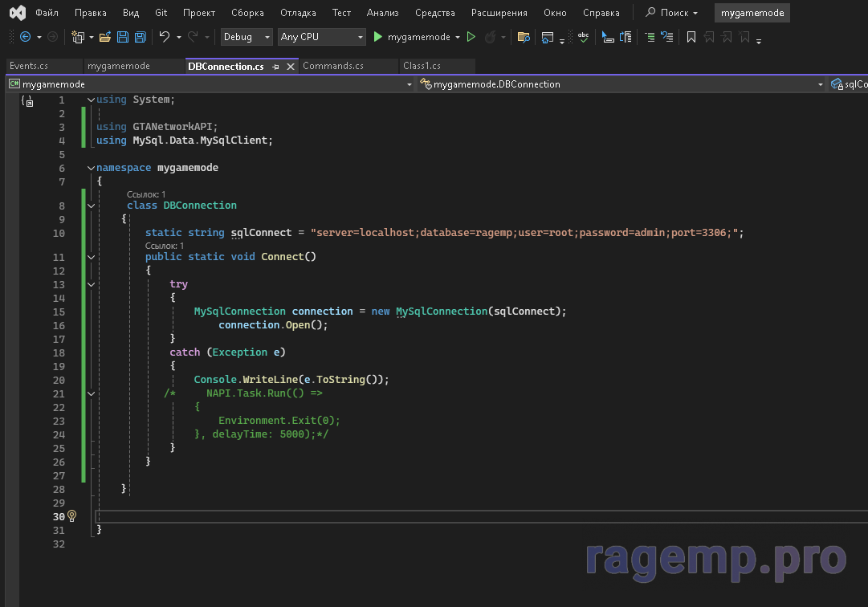Open the Отладка menu
Viewport: 868px width, 607px height.
pyautogui.click(x=298, y=13)
